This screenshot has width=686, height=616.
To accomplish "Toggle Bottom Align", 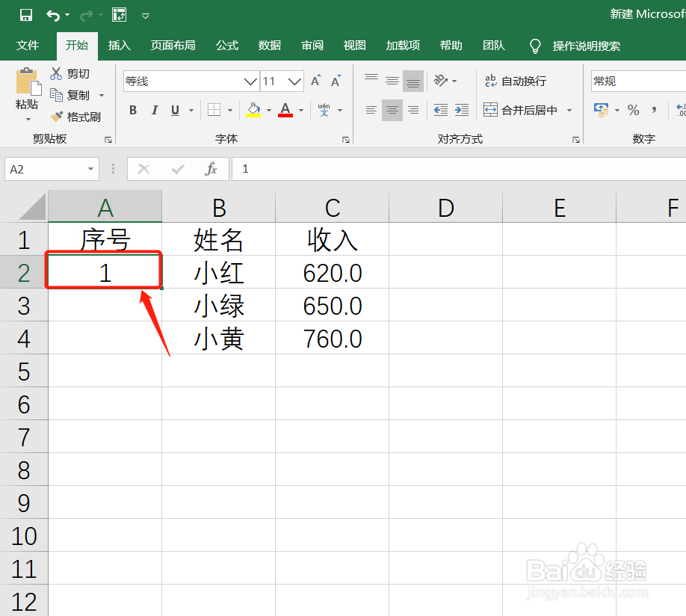I will pyautogui.click(x=413, y=81).
